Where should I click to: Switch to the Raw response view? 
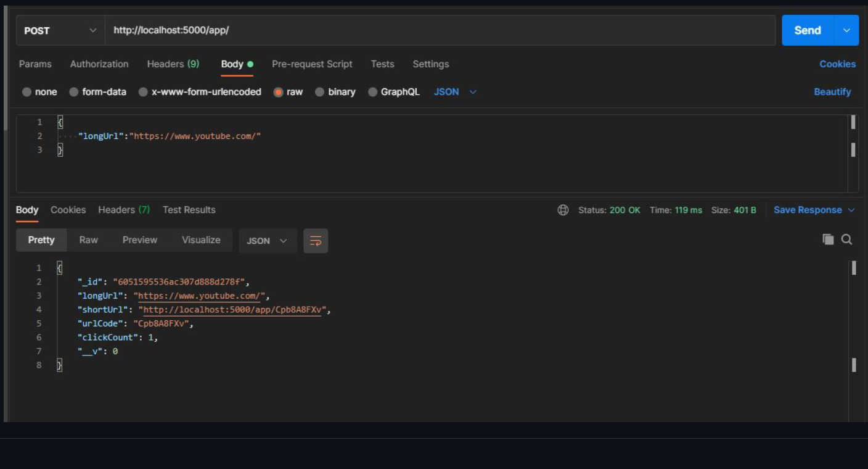pyautogui.click(x=89, y=240)
